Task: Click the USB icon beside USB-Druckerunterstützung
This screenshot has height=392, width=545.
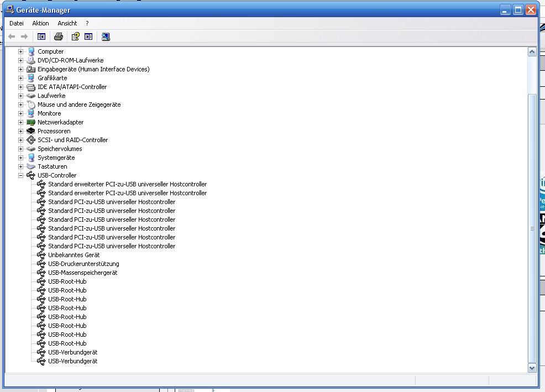Action: point(41,264)
